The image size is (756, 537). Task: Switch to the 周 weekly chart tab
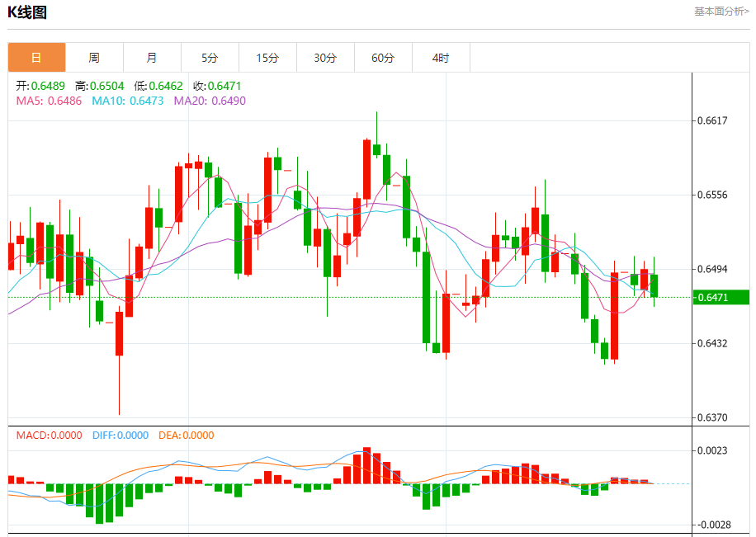click(94, 58)
